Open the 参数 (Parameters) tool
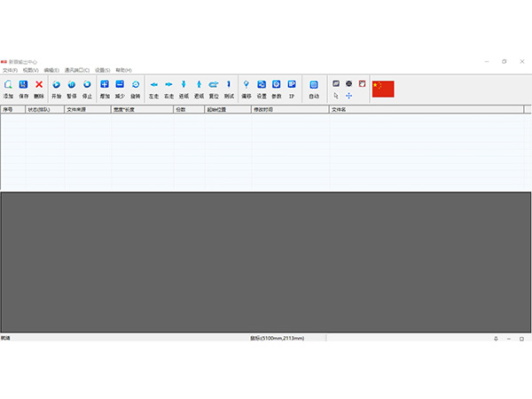 coord(277,87)
